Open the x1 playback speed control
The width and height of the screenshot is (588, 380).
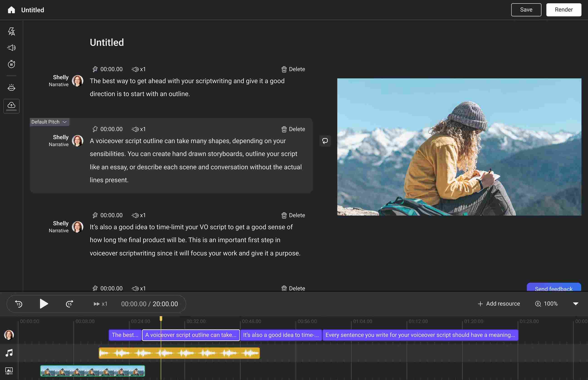(100, 304)
